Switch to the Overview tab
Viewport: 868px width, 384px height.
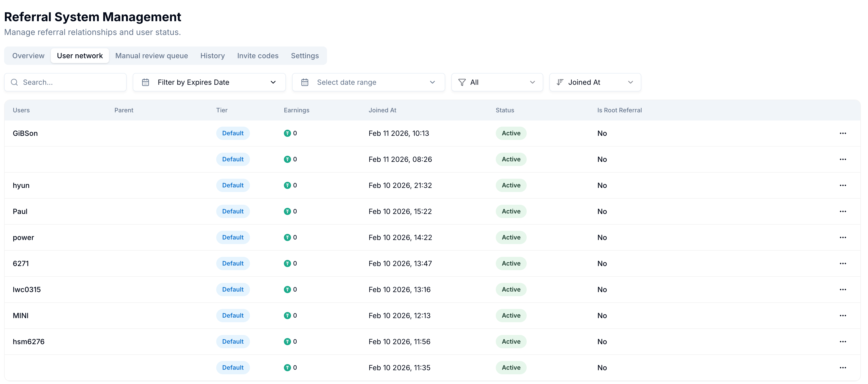point(28,56)
